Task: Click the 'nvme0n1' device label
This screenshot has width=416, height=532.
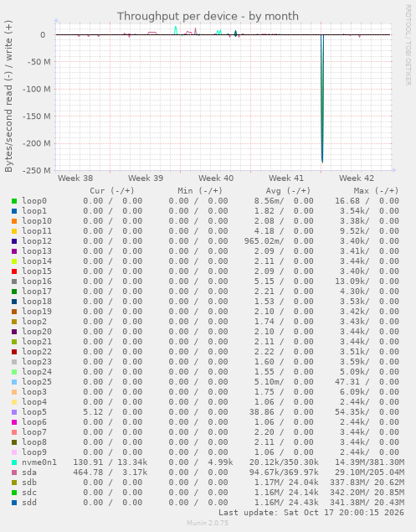Action: [x=39, y=462]
